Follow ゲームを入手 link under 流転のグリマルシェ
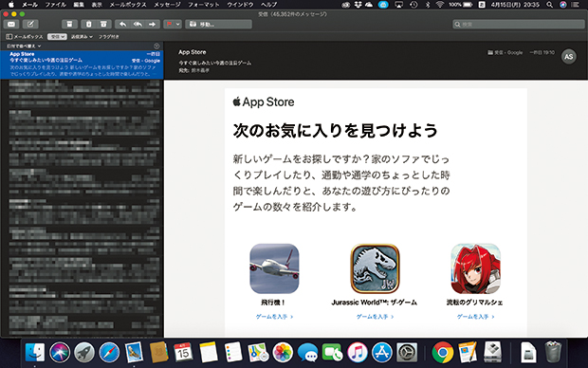588x368 pixels. (x=475, y=317)
